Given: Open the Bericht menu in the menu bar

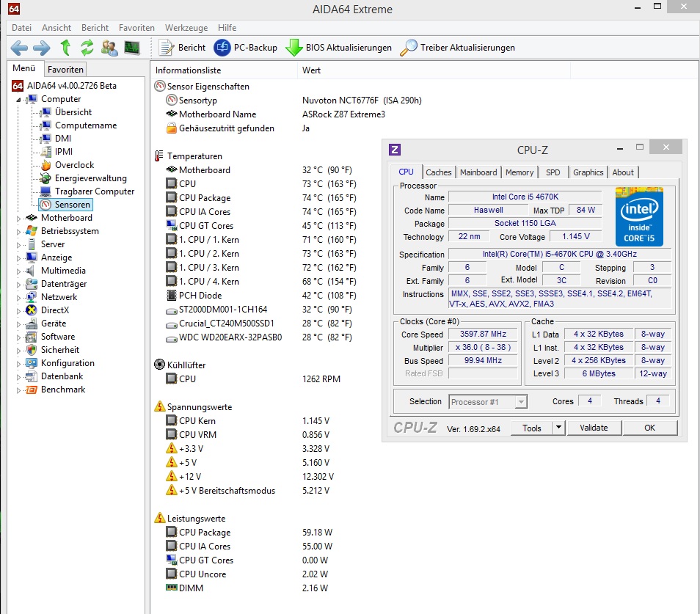Looking at the screenshot, I should 95,28.
